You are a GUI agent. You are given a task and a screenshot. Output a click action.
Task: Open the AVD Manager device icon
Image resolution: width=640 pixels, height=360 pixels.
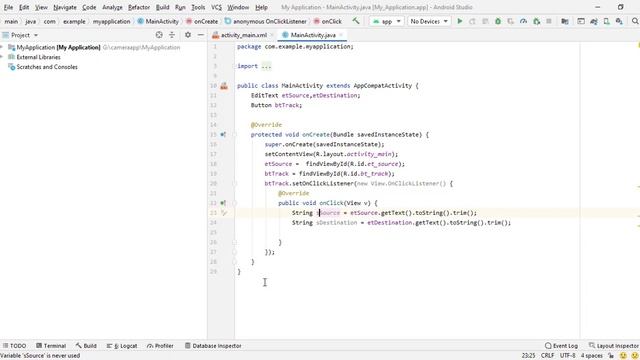(x=607, y=21)
